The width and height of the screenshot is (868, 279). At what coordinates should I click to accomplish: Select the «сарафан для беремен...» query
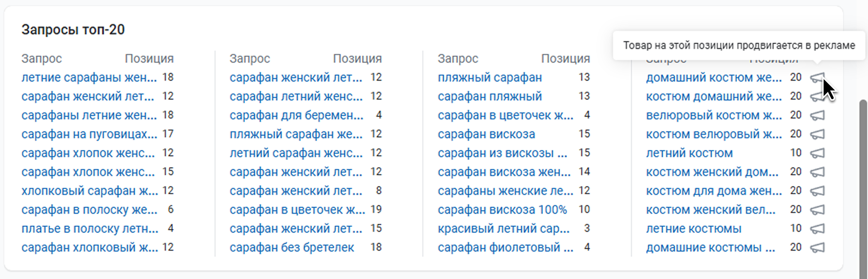tap(296, 115)
